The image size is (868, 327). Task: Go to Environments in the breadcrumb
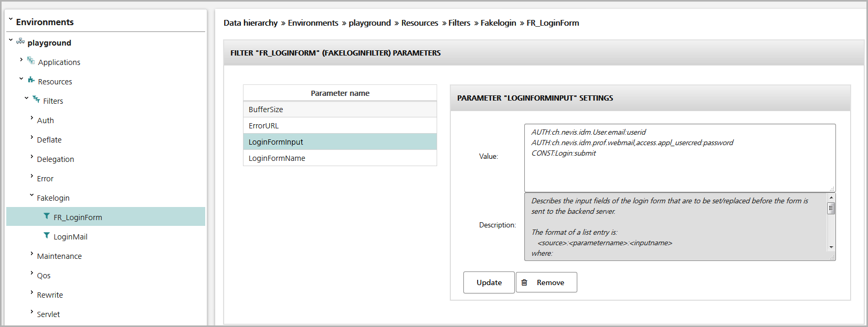pos(313,23)
